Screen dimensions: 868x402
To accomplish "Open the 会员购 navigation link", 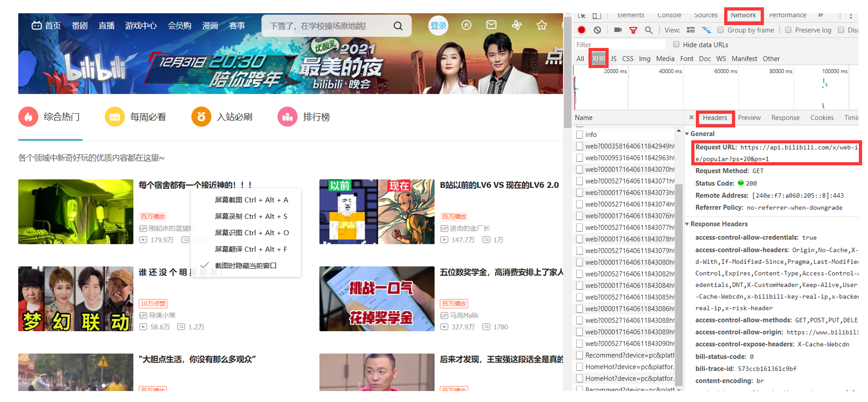I will [179, 26].
